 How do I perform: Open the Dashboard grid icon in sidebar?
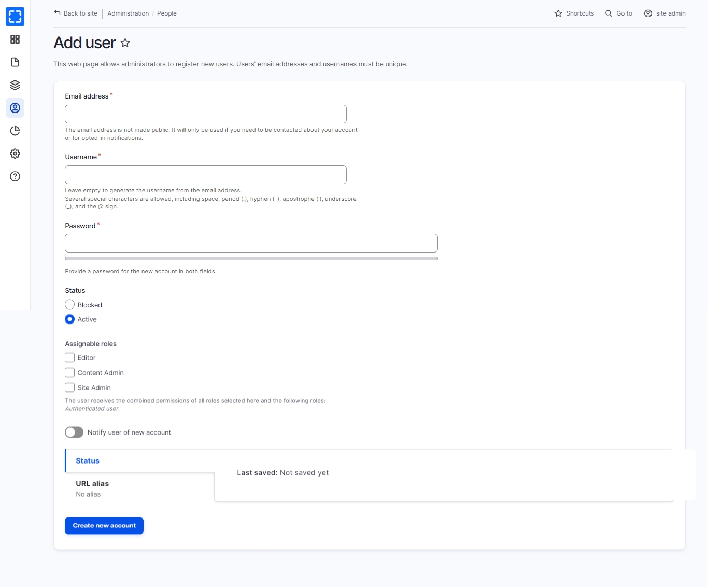15,39
